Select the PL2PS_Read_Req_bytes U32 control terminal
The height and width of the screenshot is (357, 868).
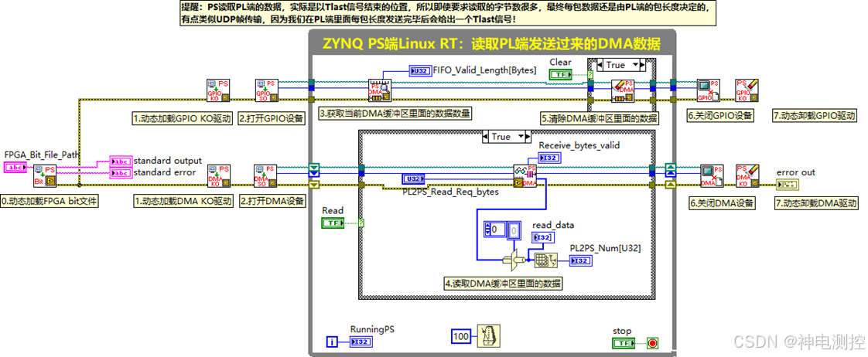[x=413, y=178]
